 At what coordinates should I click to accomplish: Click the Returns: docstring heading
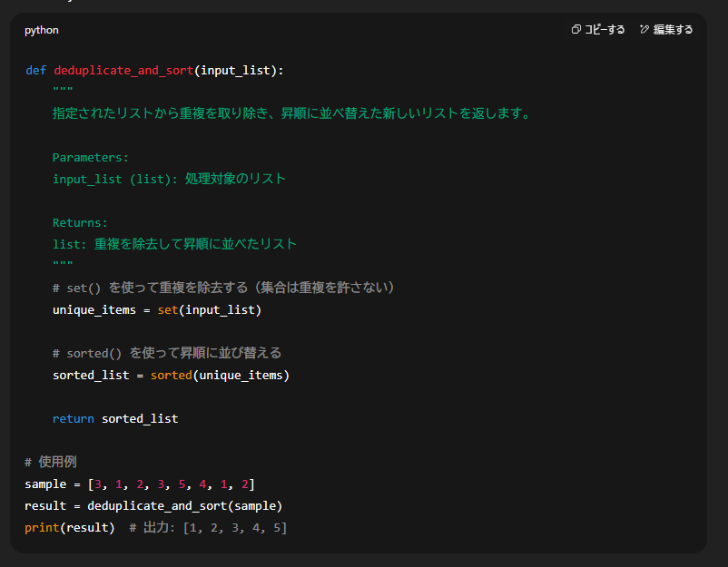tap(80, 222)
